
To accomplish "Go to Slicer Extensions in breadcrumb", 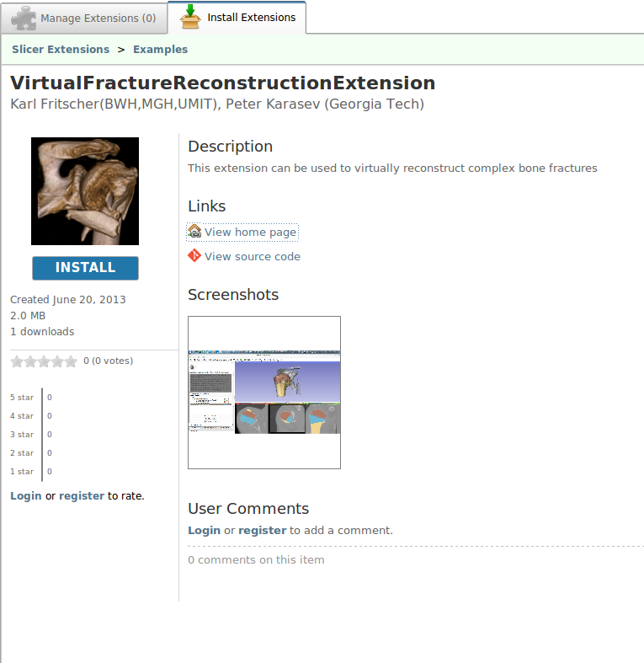I will click(x=61, y=49).
